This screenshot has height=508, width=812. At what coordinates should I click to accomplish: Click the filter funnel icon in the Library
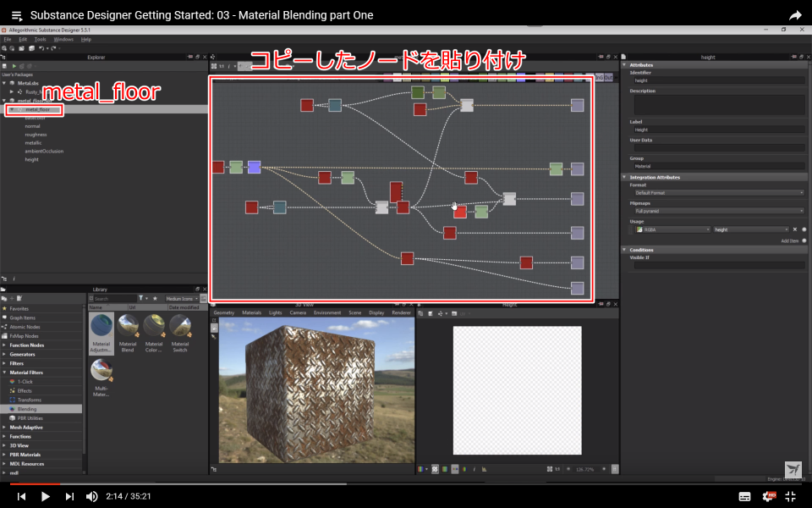(141, 299)
